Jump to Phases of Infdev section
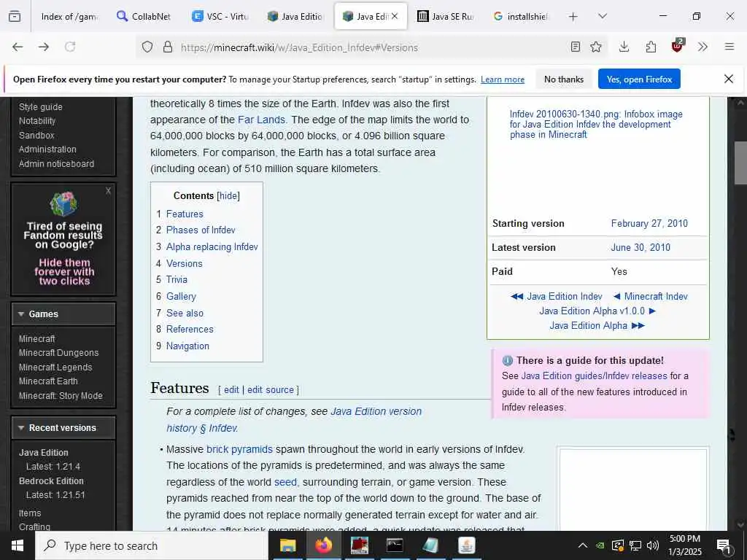 click(x=201, y=230)
